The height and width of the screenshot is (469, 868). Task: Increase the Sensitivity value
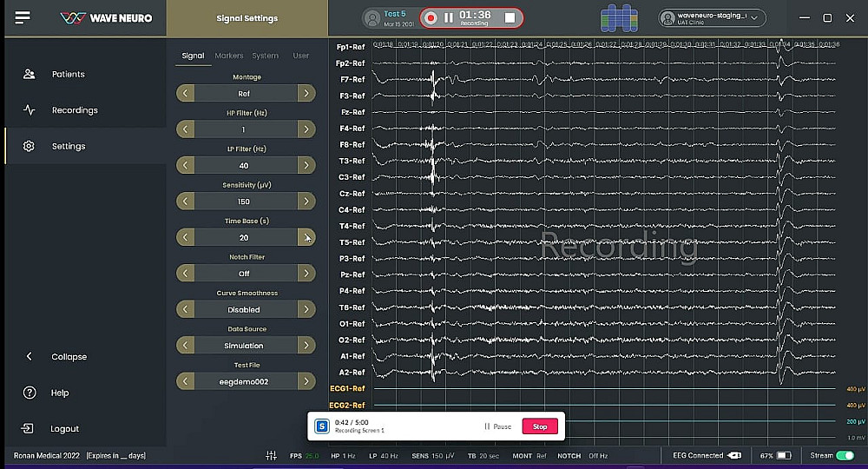(306, 201)
